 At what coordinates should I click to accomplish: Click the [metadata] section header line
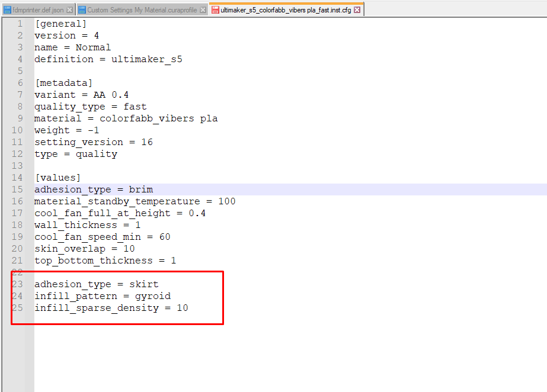pyautogui.click(x=63, y=83)
